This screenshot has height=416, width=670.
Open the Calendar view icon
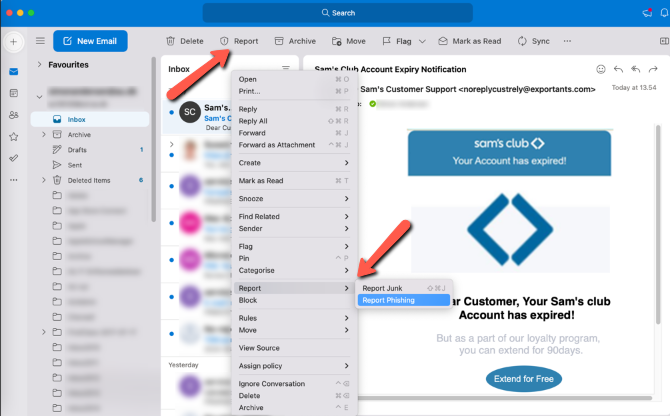14,93
